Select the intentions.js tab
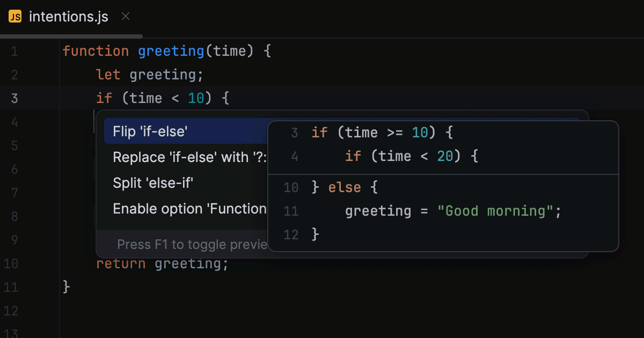 [x=69, y=17]
